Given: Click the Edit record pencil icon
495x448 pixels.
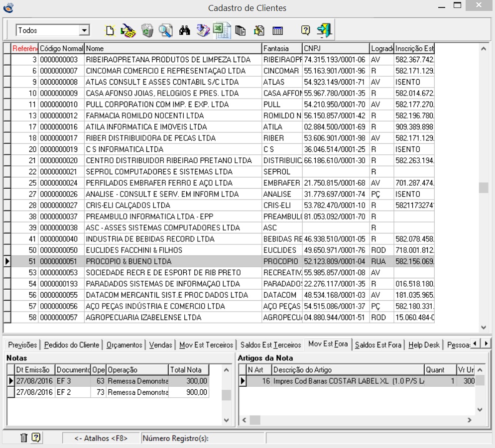Looking at the screenshot, I should 128,30.
